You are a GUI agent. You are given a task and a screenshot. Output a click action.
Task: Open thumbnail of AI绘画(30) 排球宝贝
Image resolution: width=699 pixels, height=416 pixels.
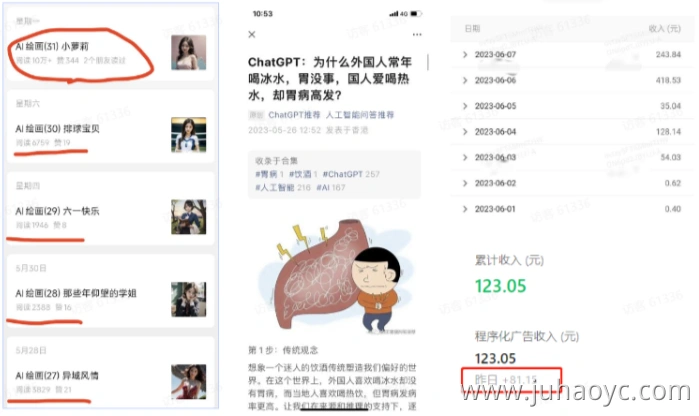pos(189,135)
